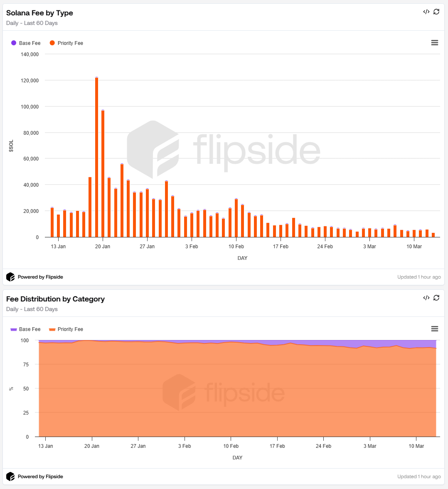Refresh the Fee Distribution by Category chart
Screen dimensions: 448x489
click(x=436, y=298)
